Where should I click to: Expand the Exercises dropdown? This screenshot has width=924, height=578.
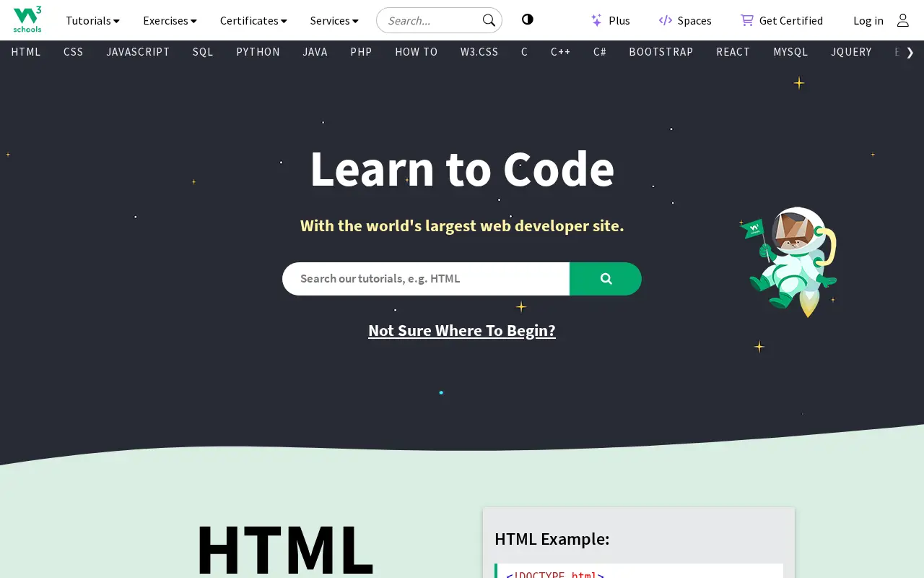click(170, 20)
